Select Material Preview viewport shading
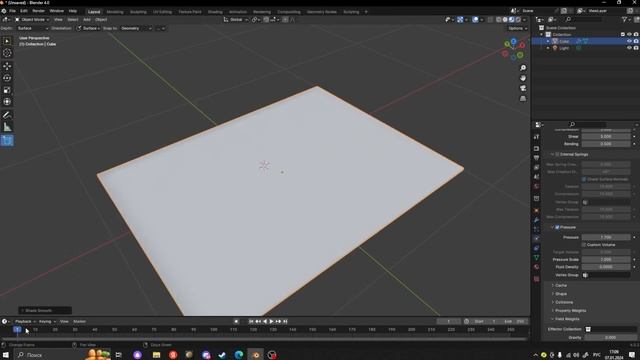 coord(512,20)
